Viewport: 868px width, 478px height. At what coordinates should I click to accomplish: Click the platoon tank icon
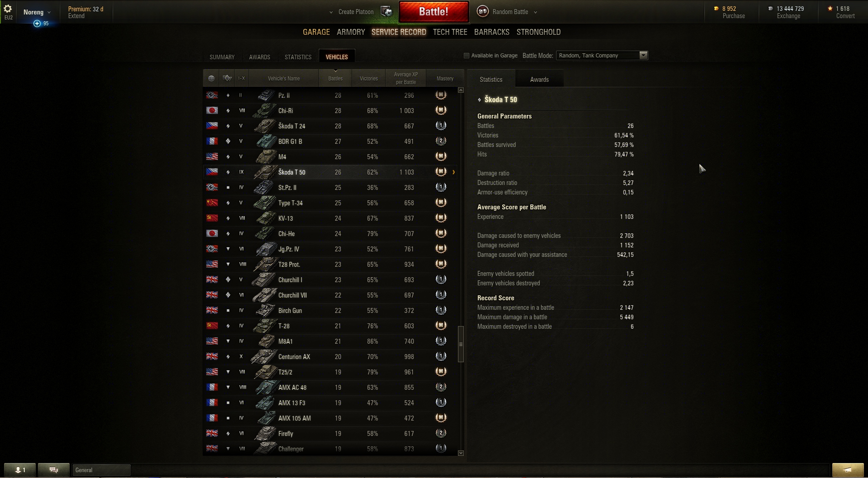(x=387, y=12)
